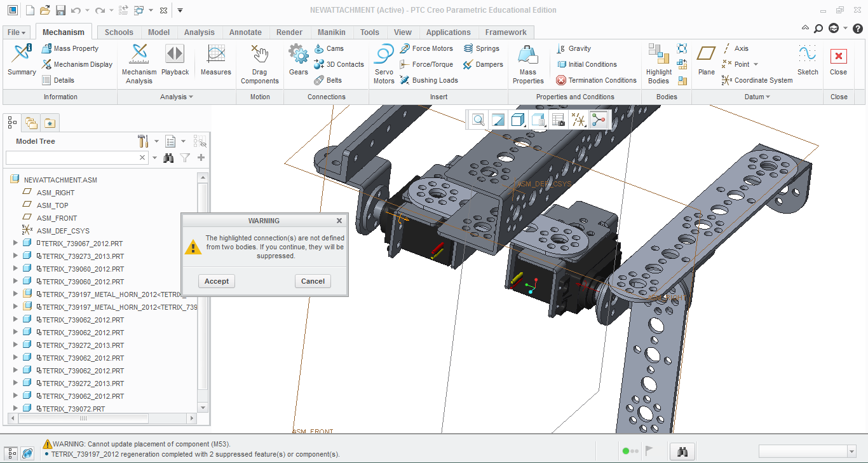Open the Summary information tool

click(22, 60)
